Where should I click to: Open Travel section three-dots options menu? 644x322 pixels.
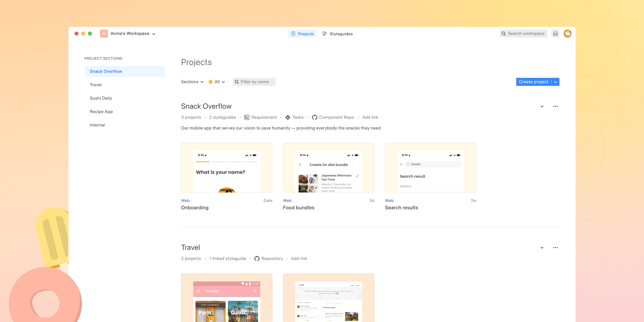[555, 248]
